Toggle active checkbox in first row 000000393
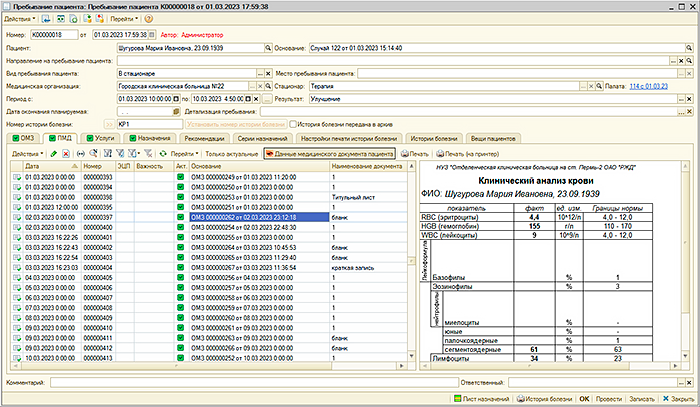 pos(180,177)
